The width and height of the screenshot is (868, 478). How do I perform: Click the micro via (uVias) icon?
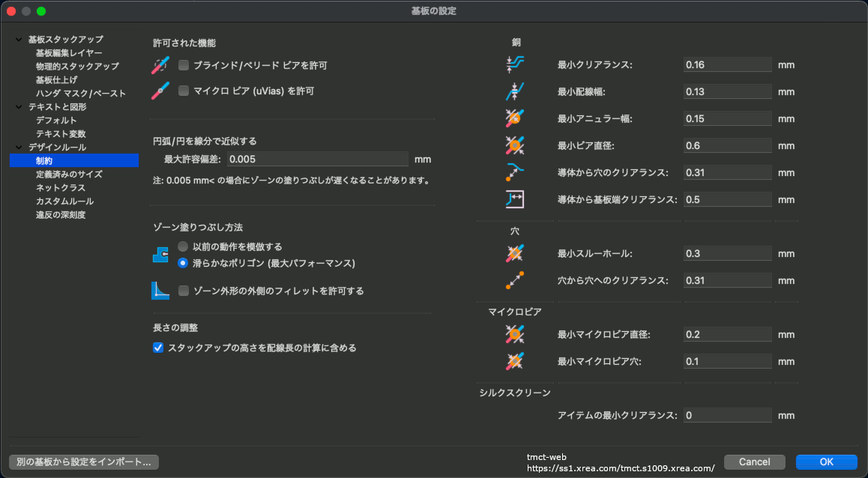pos(160,91)
